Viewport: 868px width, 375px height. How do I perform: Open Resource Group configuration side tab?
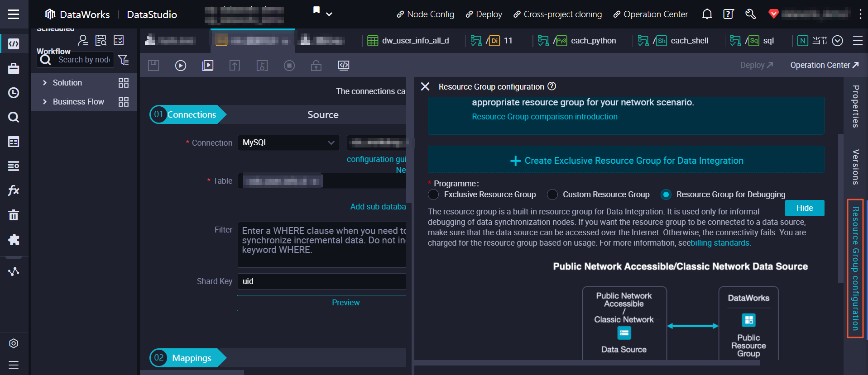855,269
